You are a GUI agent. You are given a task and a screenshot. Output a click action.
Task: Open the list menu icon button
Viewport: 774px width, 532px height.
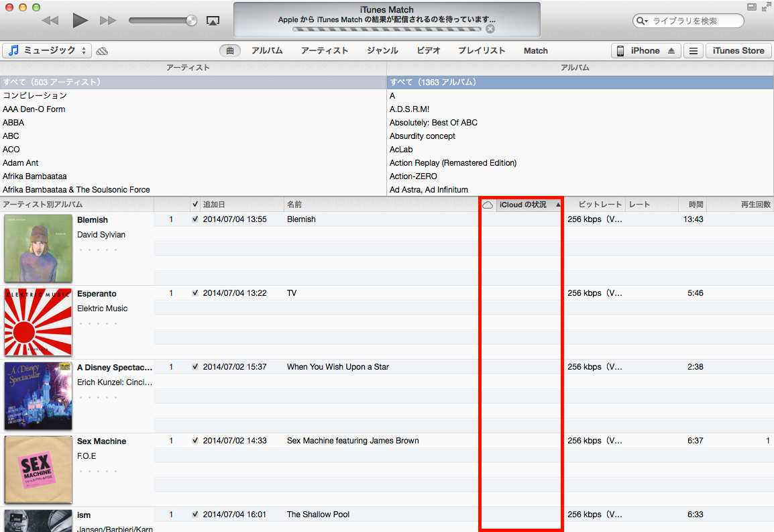694,51
